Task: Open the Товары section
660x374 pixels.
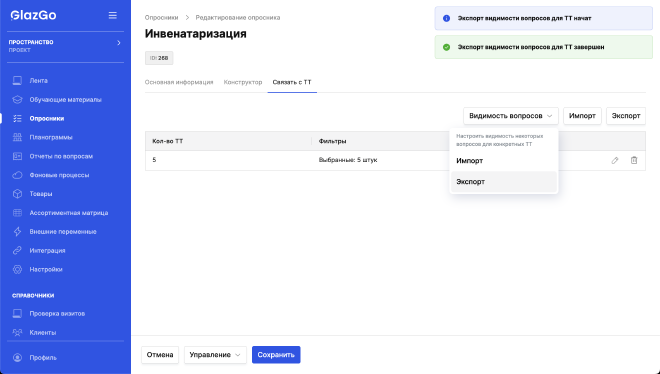Action: [x=41, y=194]
